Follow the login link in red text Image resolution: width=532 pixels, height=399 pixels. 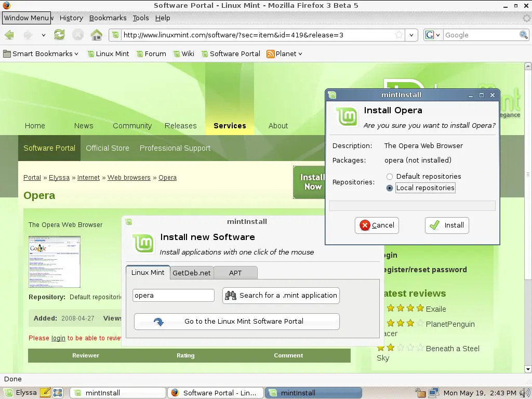click(58, 338)
